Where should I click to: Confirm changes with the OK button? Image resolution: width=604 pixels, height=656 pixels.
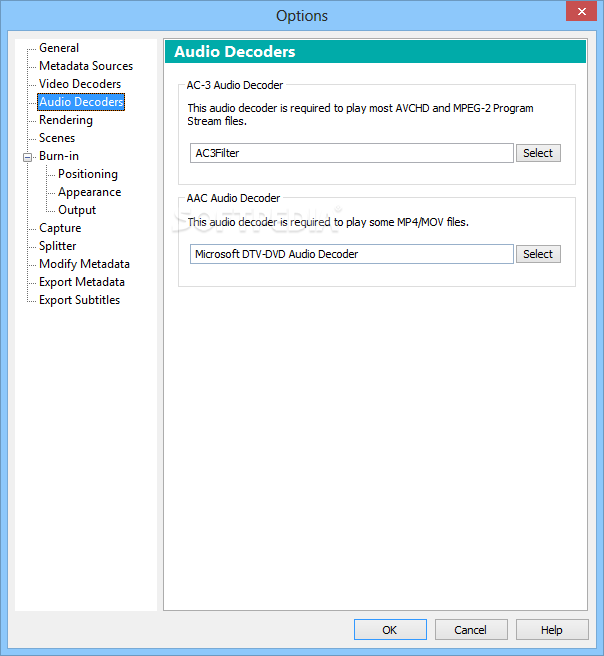(390, 630)
